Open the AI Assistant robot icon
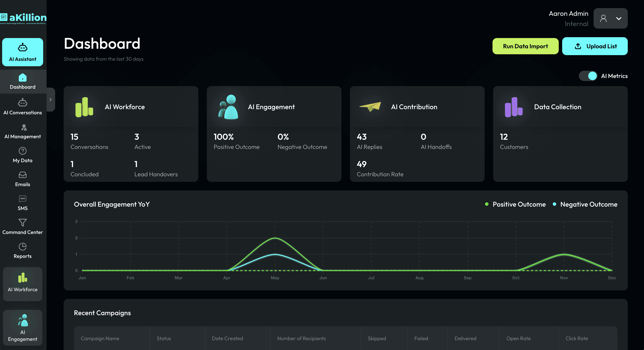 (x=22, y=47)
